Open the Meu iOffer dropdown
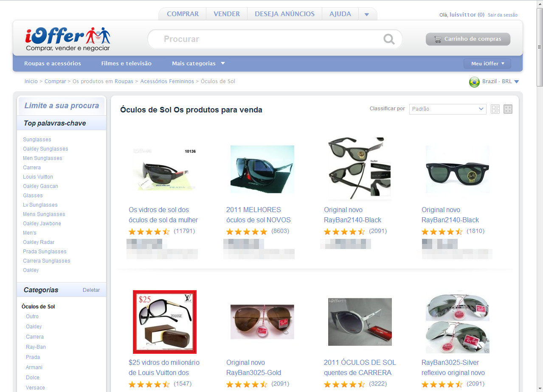Screen dimensions: 543x392 click(487, 63)
